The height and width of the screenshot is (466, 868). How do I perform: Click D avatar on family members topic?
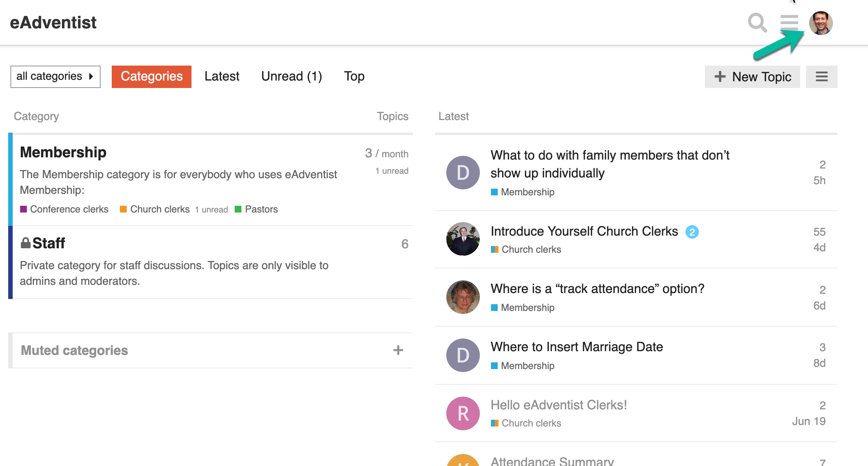point(463,173)
